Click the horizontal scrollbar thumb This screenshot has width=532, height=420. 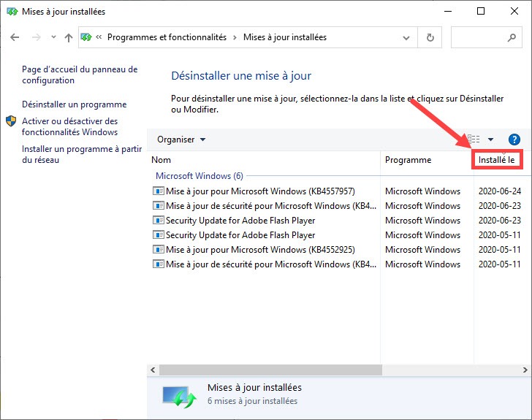tap(270, 370)
